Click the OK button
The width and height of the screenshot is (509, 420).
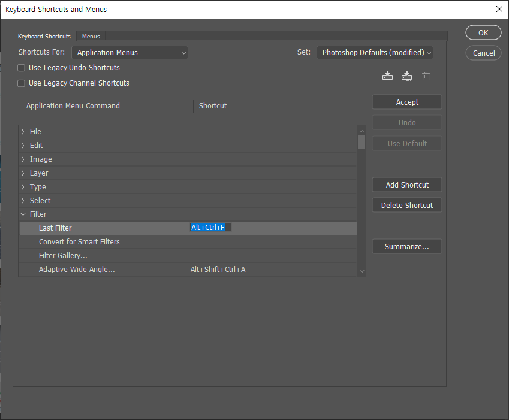pyautogui.click(x=483, y=32)
